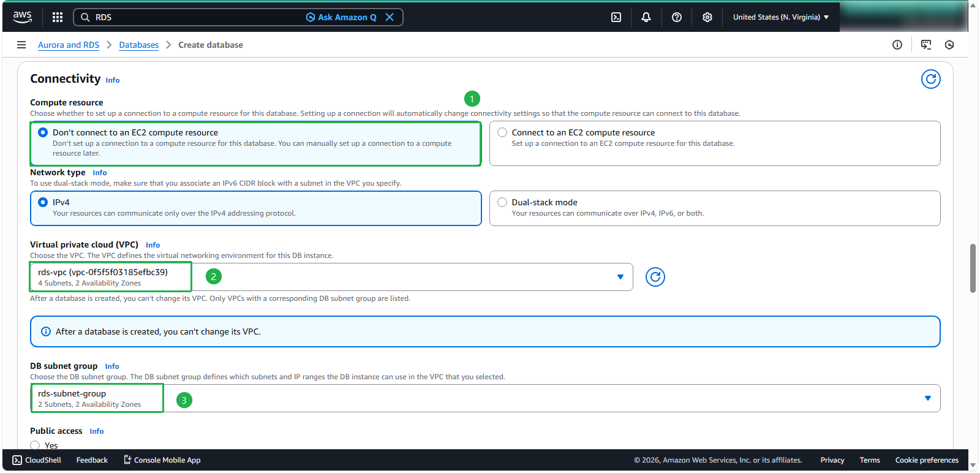Image resolution: width=980 pixels, height=473 pixels.
Task: Open the help question mark menu
Action: 677,17
